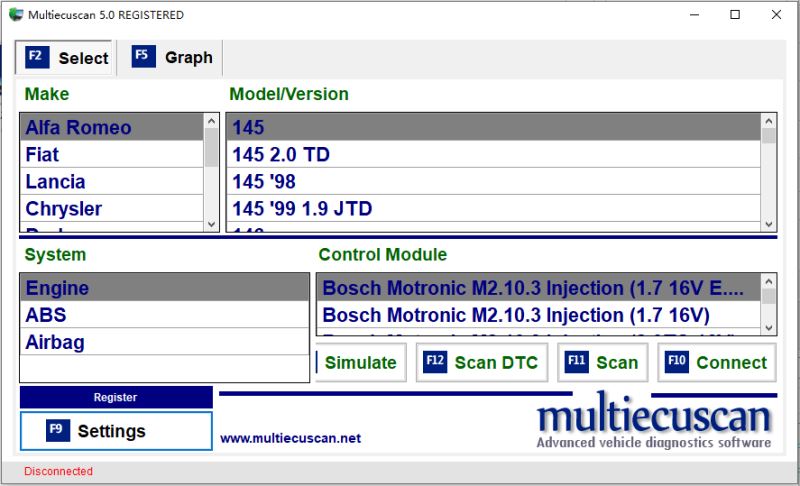Click Make list scroll down arrow
Screen dimensions: 800x486
(211, 224)
